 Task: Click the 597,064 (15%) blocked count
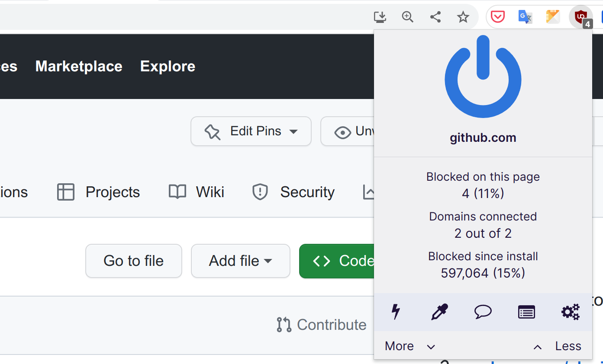[483, 273]
